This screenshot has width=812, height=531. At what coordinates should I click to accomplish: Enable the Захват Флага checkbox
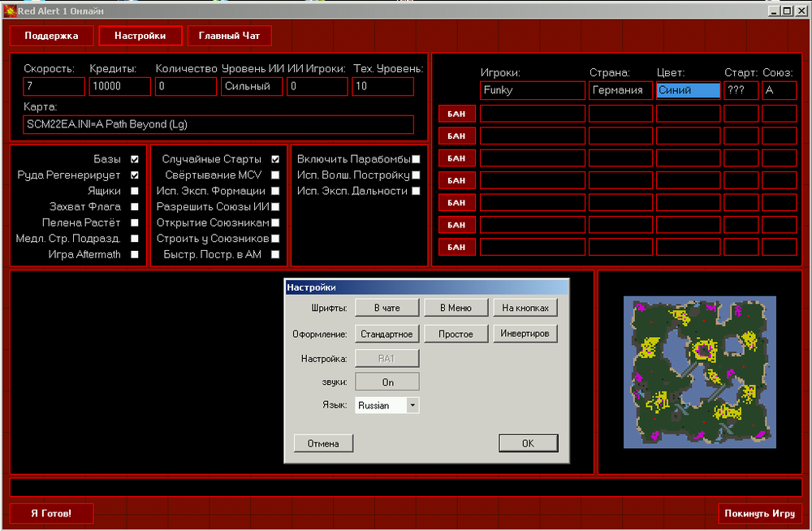coord(135,207)
